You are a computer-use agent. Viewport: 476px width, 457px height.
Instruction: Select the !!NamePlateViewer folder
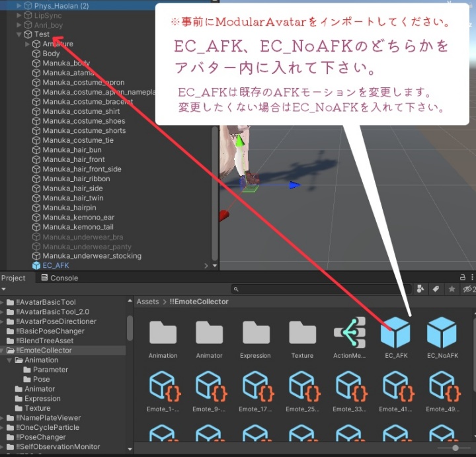click(x=48, y=418)
